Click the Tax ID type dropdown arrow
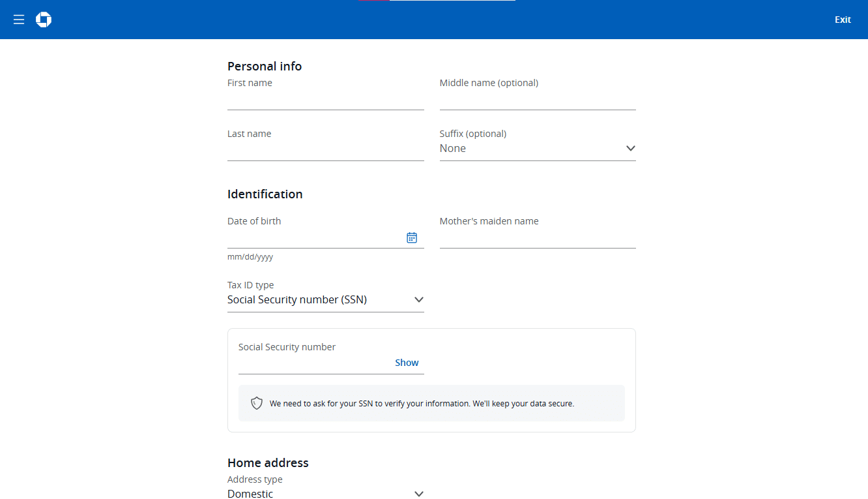 click(419, 299)
